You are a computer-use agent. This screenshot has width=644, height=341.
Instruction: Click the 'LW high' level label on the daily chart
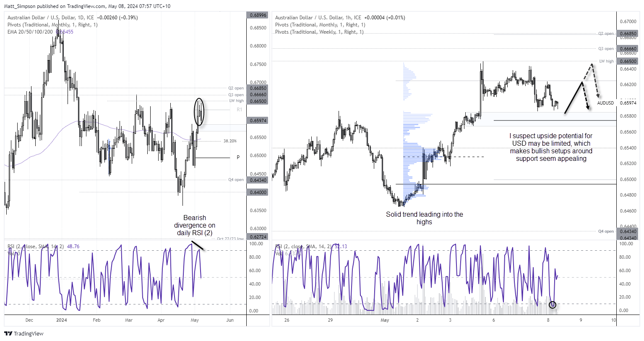coord(236,101)
